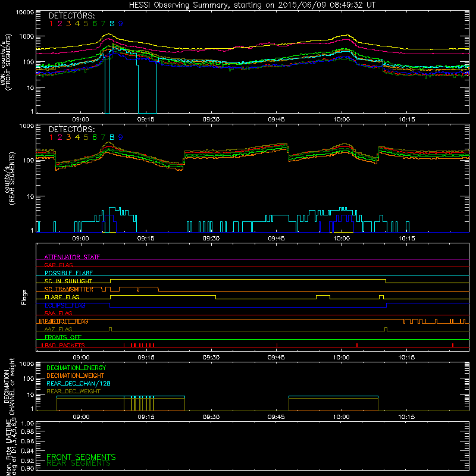
Task: Select the top plot's DETECTORS: legend heading
Action: point(71,16)
